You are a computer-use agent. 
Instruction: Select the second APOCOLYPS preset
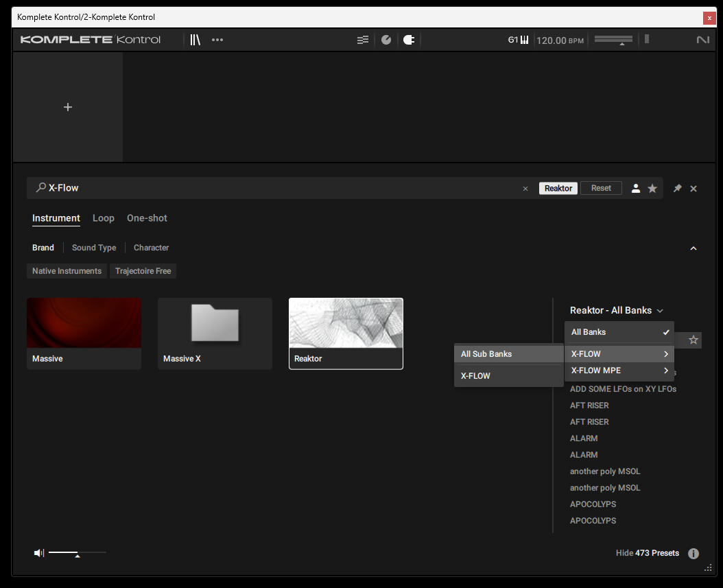pos(593,521)
